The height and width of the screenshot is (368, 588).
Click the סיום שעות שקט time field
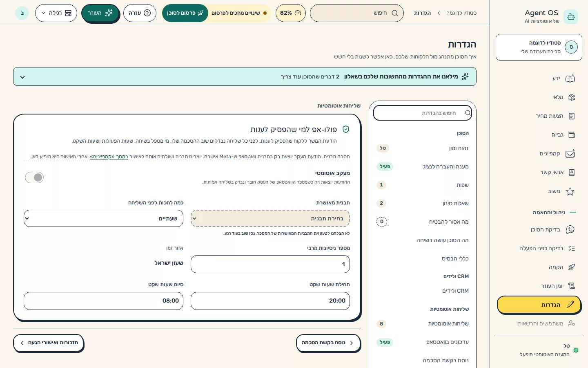coord(103,301)
